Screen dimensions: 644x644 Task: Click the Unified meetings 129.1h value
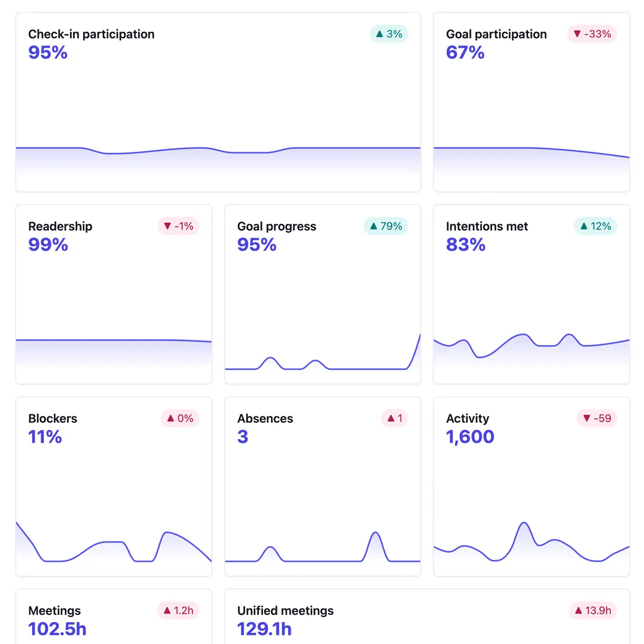(x=264, y=628)
